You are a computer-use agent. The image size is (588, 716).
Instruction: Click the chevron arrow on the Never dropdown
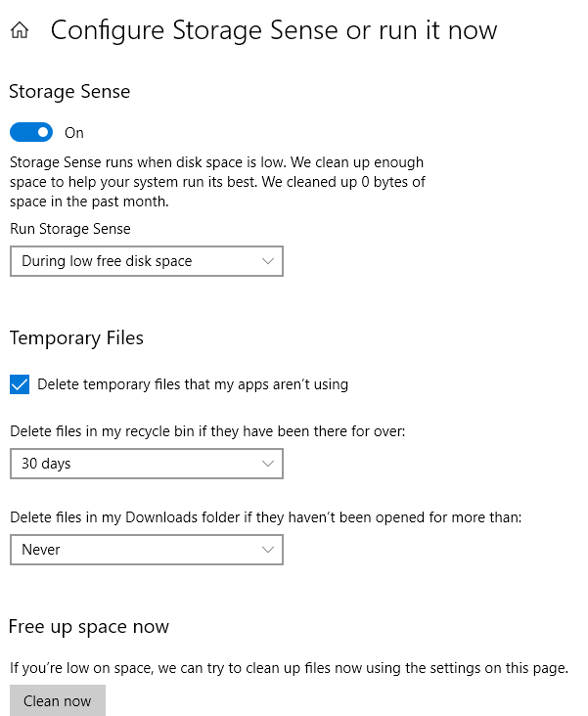[x=269, y=550]
